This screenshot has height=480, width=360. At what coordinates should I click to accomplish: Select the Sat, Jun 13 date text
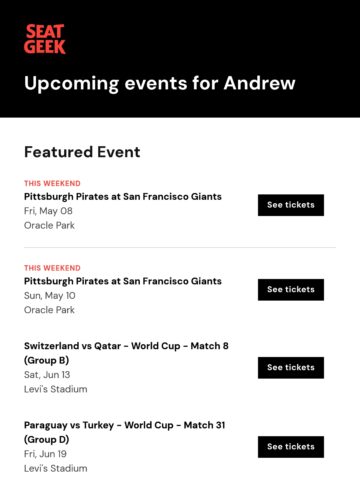[x=47, y=375]
